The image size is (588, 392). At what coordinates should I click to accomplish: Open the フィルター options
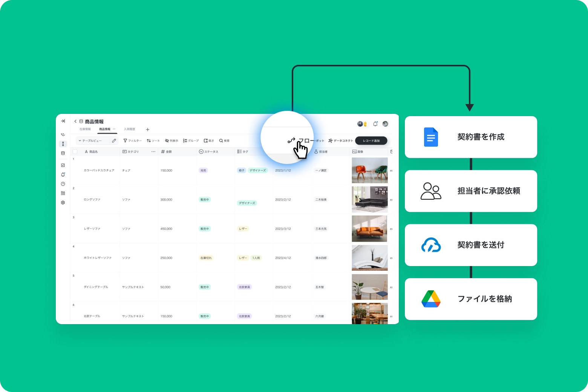[x=132, y=140]
